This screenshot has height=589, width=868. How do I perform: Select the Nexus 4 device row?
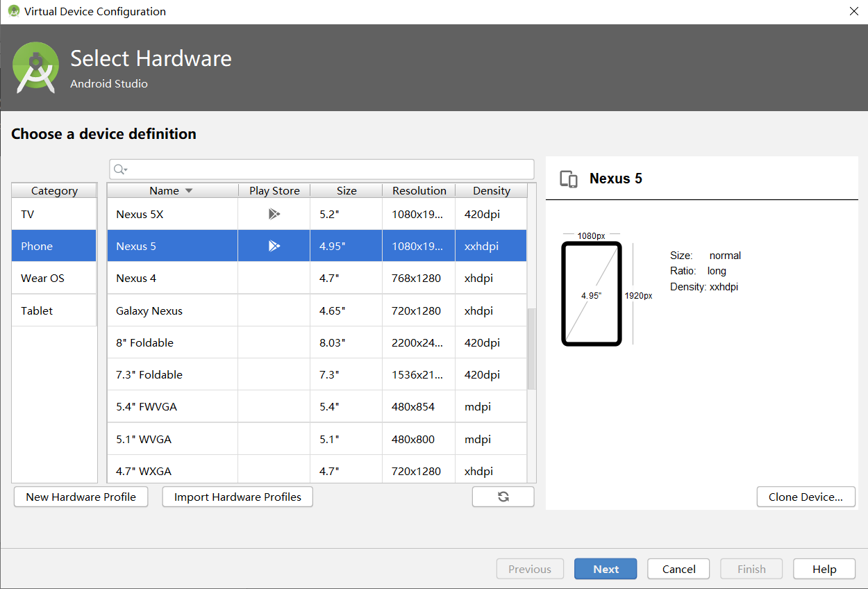pyautogui.click(x=317, y=278)
